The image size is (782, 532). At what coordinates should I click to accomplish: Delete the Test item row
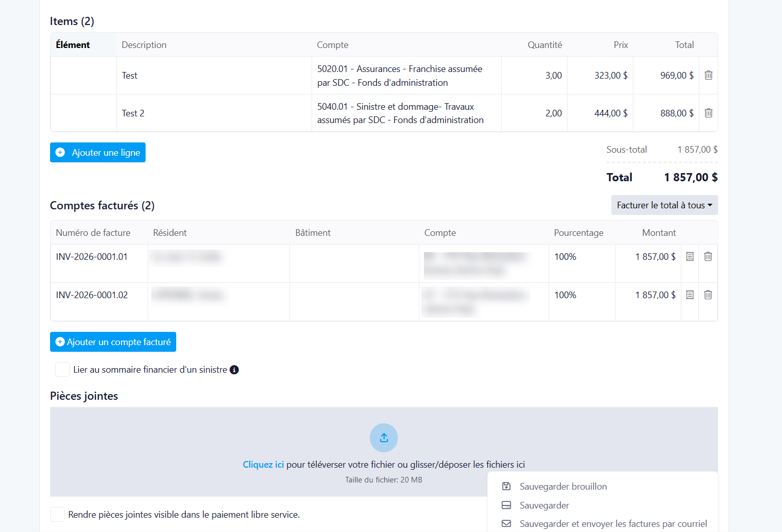click(x=708, y=75)
